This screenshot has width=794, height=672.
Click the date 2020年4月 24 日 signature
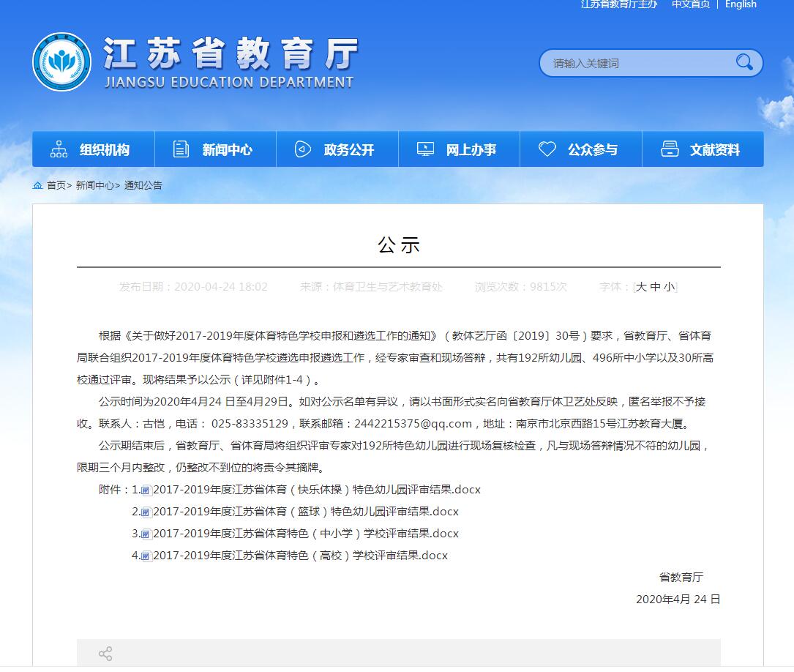678,599
